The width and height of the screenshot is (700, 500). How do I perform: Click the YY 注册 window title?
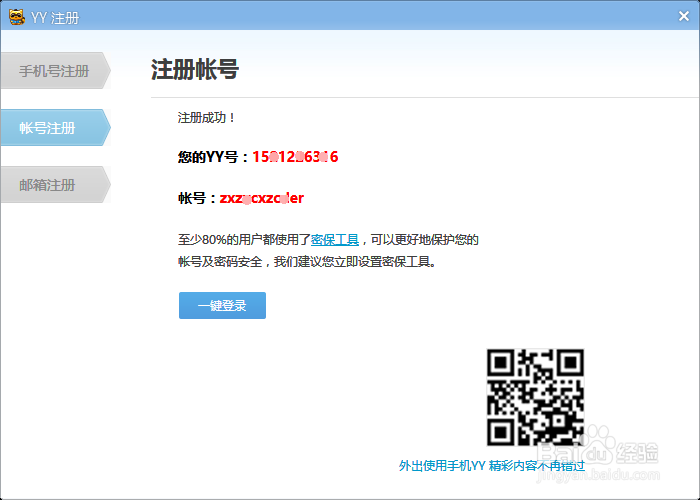(x=55, y=18)
